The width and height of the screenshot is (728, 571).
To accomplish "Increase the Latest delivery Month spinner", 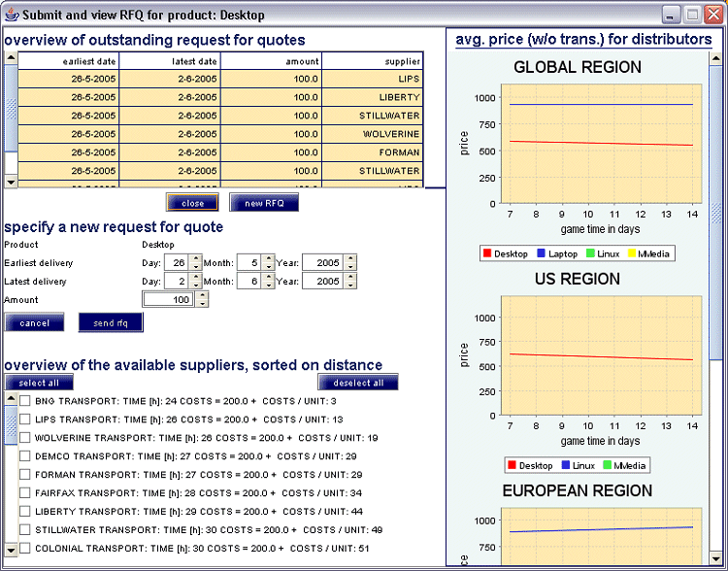I will point(269,277).
